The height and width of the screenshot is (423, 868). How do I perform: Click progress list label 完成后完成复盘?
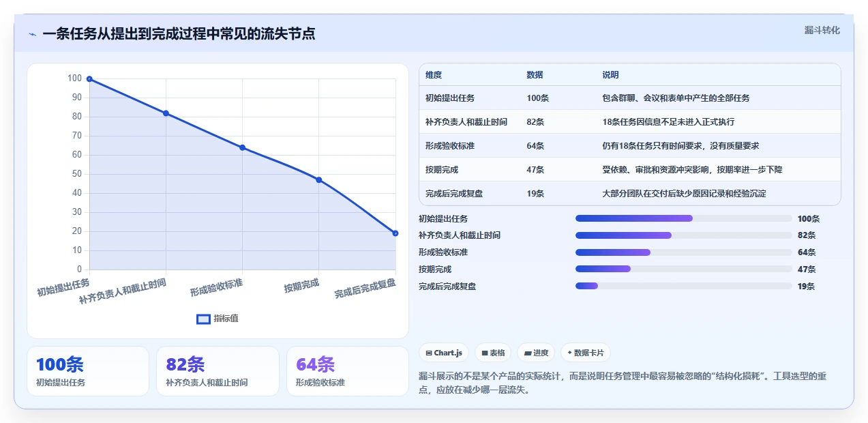pyautogui.click(x=447, y=287)
